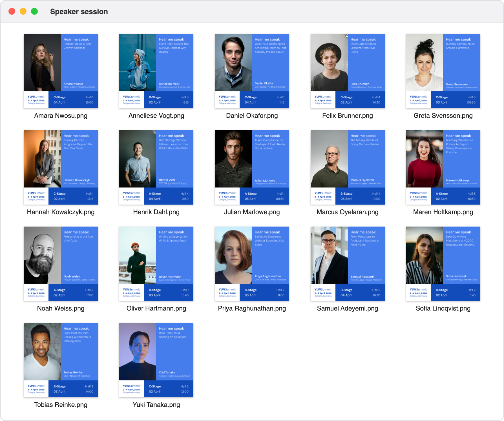The image size is (504, 421).
Task: Select the "Julian Marlowe.png" label
Action: [252, 212]
